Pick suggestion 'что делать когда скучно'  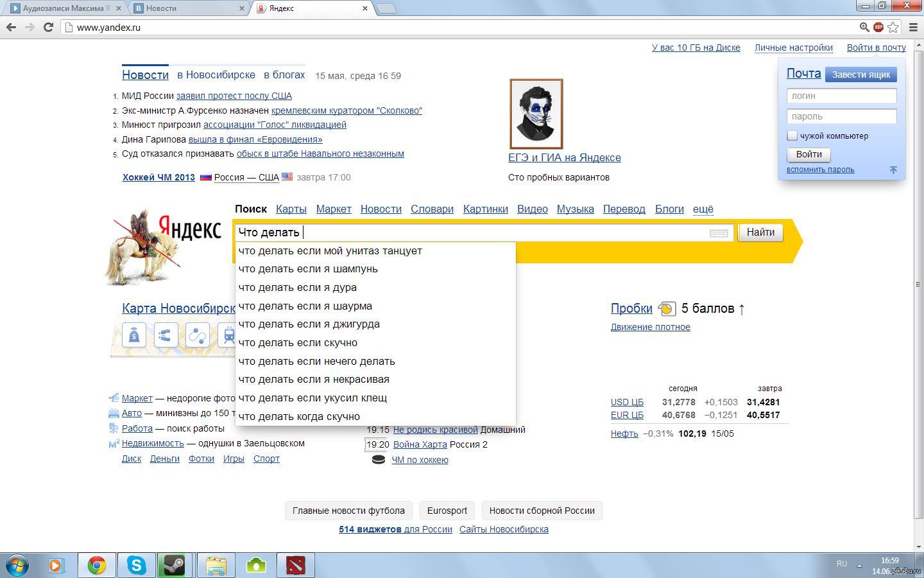tap(375, 416)
